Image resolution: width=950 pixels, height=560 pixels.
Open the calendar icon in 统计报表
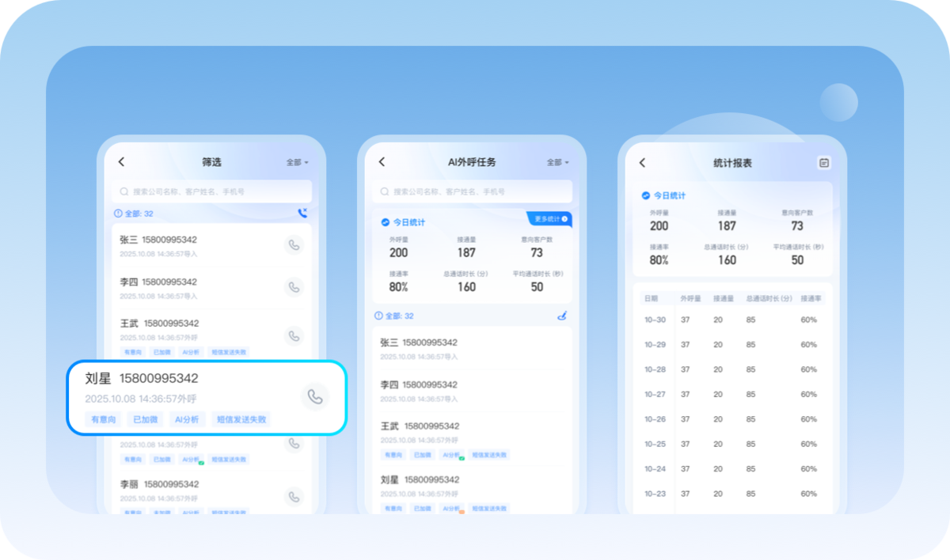pos(824,162)
